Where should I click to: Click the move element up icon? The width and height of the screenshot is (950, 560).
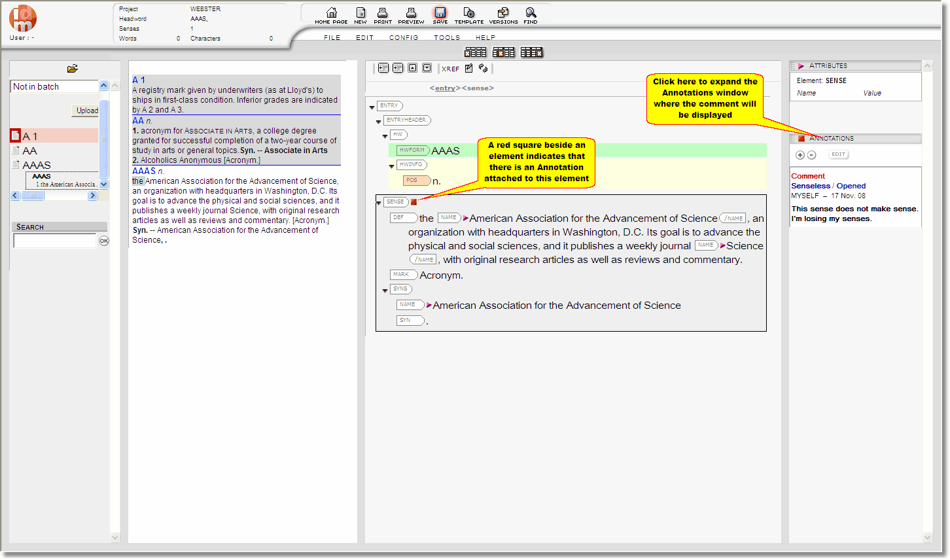412,68
